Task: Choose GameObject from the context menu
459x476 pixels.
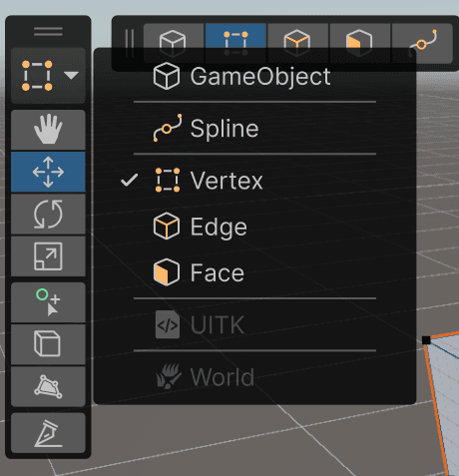Action: [x=254, y=76]
